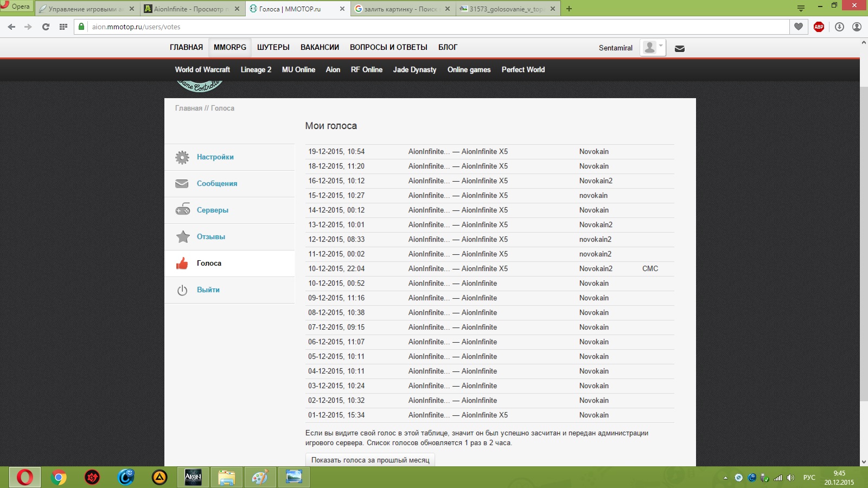Open Speed Dial grid icon

63,27
